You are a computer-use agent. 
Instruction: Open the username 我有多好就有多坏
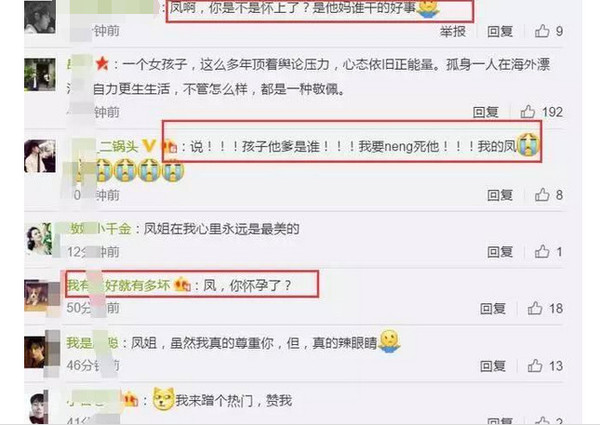click(x=118, y=285)
